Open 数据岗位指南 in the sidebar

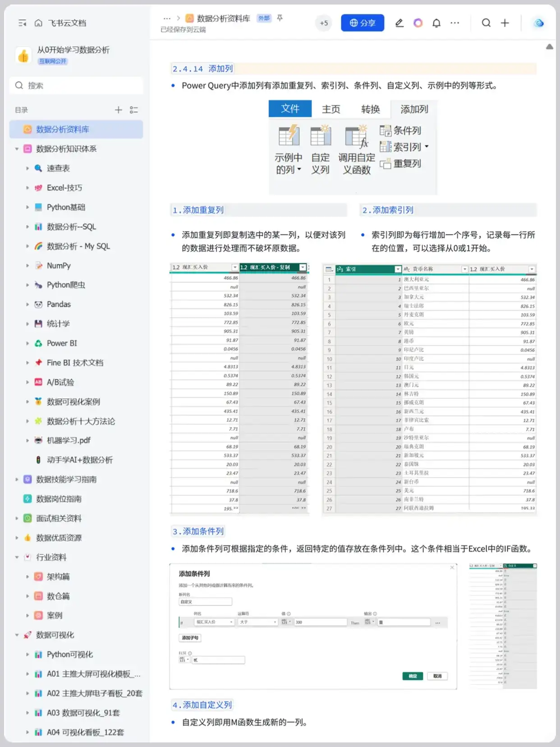point(59,499)
